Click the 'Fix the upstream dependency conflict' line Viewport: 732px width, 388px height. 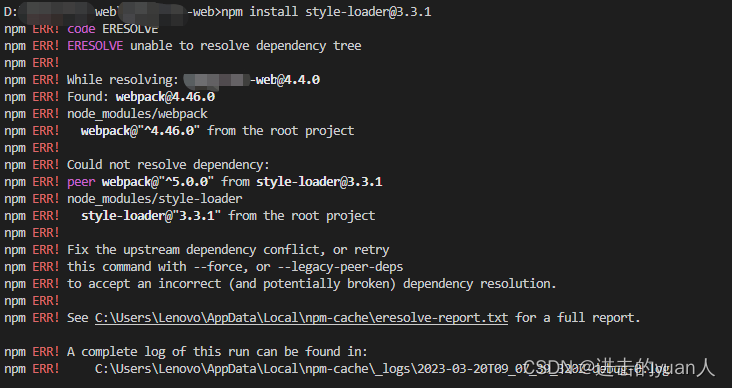click(x=228, y=250)
